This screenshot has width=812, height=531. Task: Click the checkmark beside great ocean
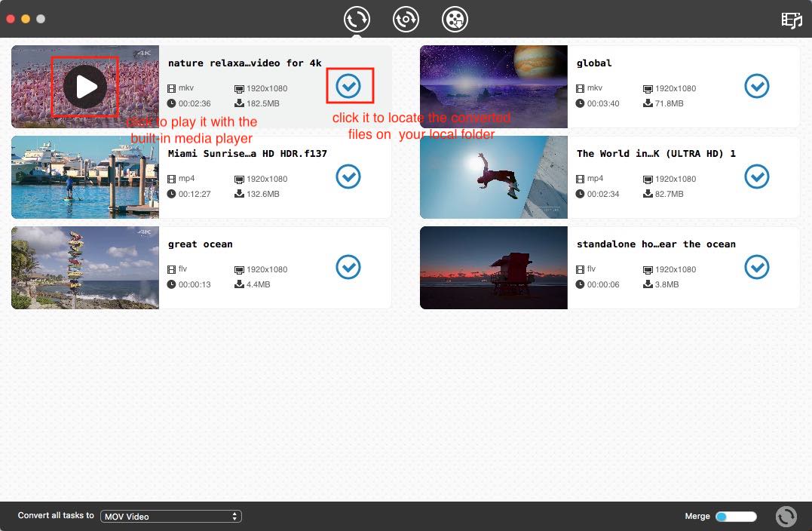pos(348,268)
